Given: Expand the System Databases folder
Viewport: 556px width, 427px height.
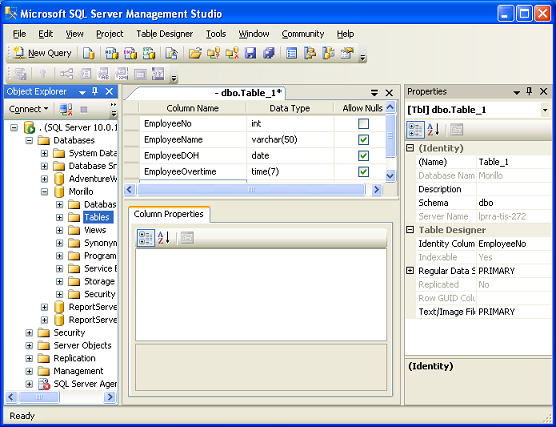Looking at the screenshot, I should 44,153.
